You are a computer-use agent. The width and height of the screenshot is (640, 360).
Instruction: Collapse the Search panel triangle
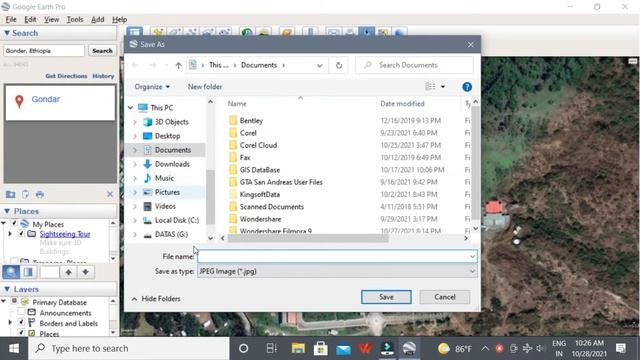click(x=7, y=33)
